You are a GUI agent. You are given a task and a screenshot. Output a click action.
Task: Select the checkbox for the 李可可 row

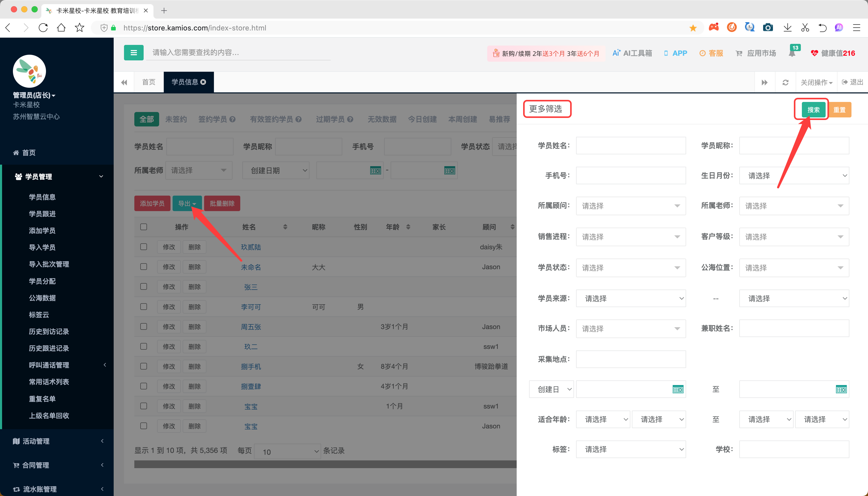[144, 307]
